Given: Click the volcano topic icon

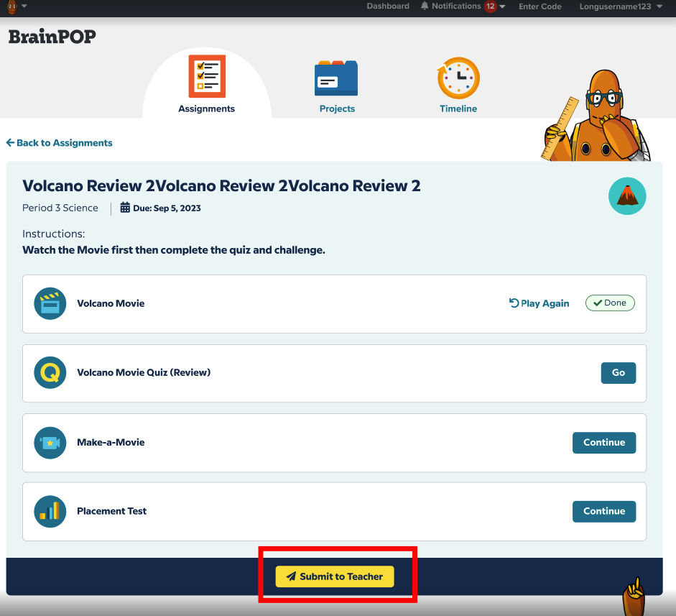Looking at the screenshot, I should click(x=627, y=196).
